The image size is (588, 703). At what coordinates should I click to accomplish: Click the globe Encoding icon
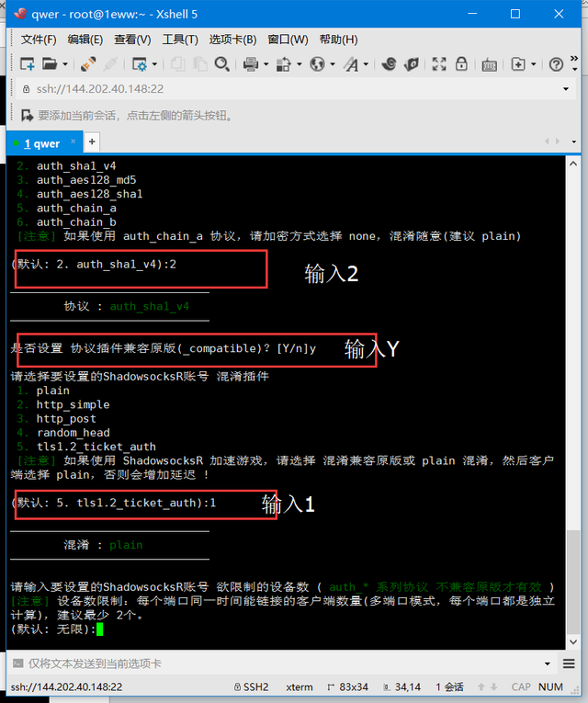point(317,64)
